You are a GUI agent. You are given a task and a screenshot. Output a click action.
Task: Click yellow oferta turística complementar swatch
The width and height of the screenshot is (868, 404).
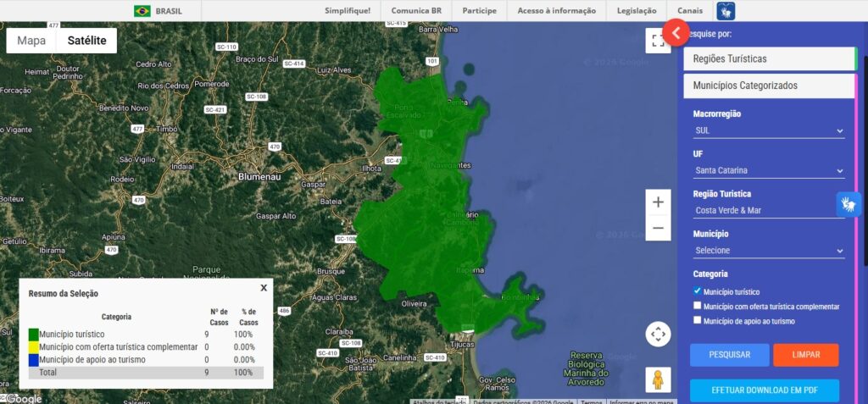click(33, 347)
